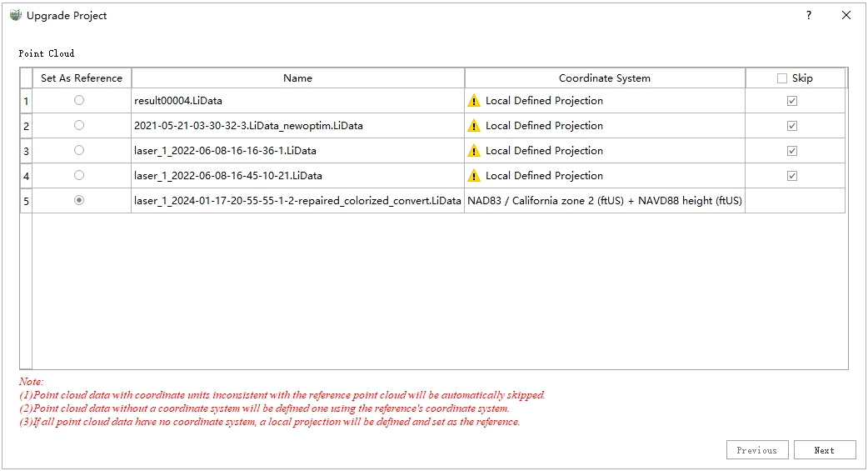
Task: Open the help question mark button
Action: click(809, 16)
